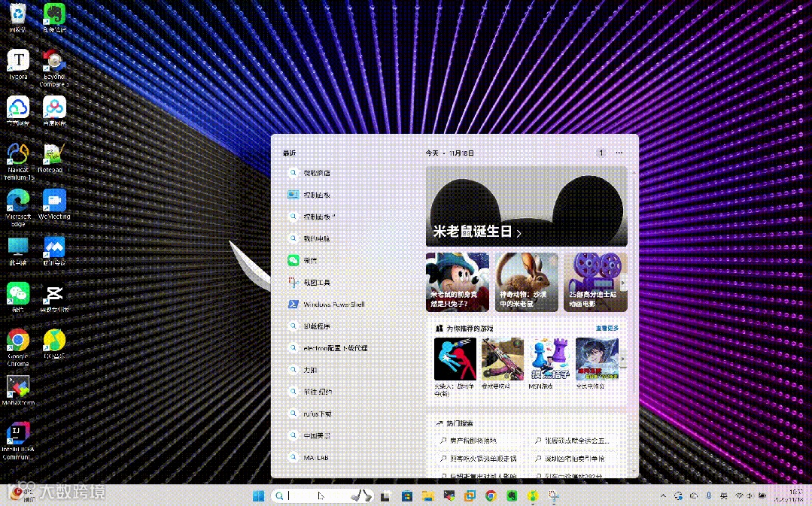This screenshot has width=812, height=506.
Task: Click the Windows Start button
Action: click(x=258, y=496)
